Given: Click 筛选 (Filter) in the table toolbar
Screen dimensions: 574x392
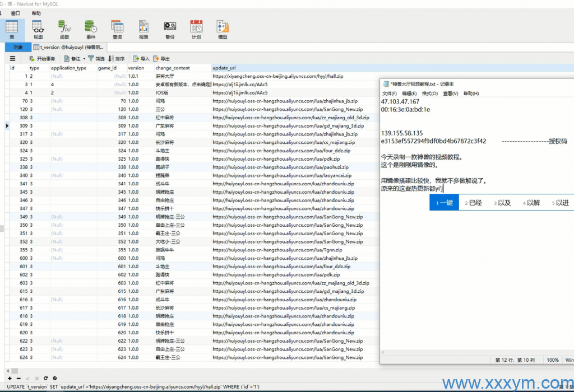Looking at the screenshot, I should click(x=96, y=59).
